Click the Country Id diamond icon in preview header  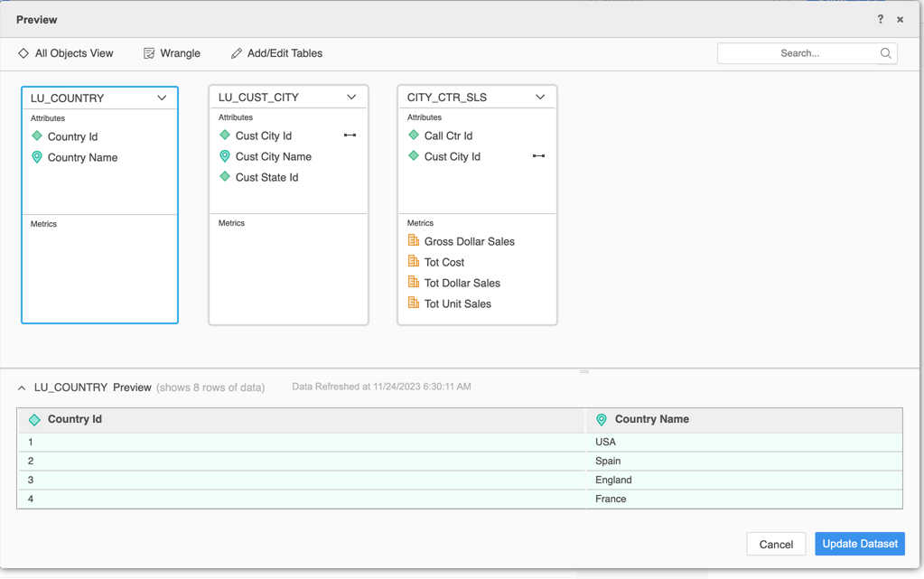[34, 420]
